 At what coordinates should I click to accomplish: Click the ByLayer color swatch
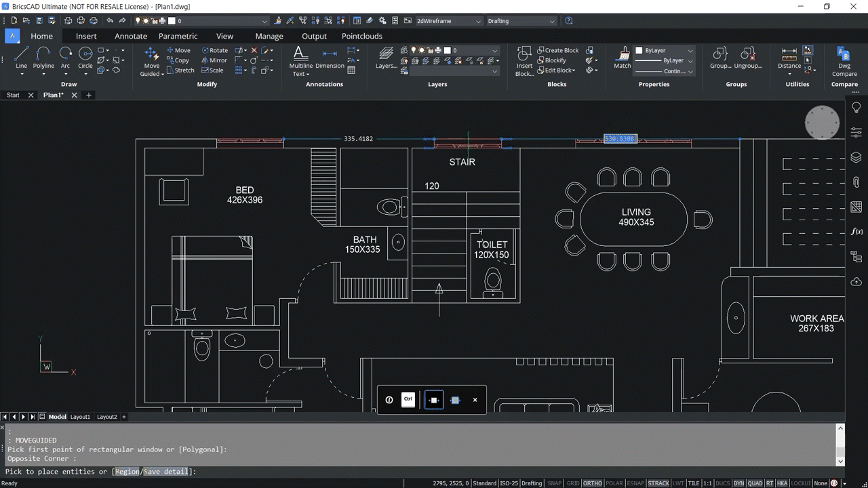640,50
